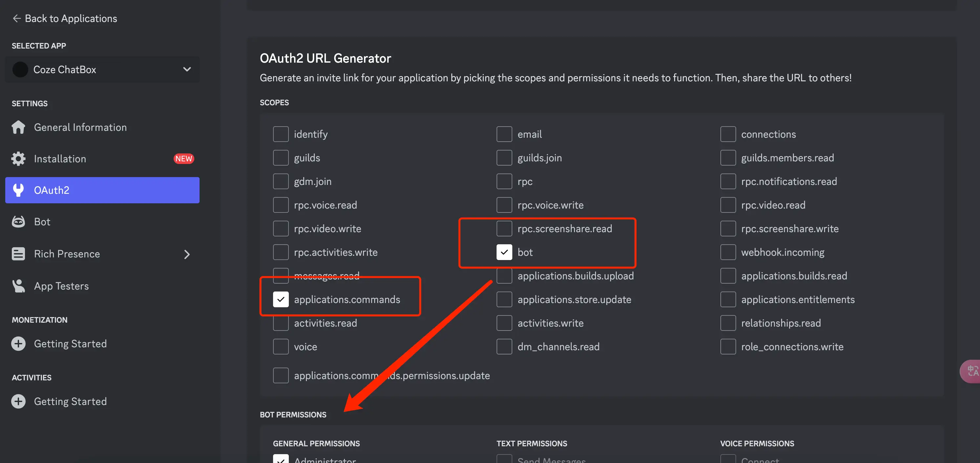Screen dimensions: 980x463
Task: Open the Coze ChatBox app selector dropdown
Action: click(186, 70)
